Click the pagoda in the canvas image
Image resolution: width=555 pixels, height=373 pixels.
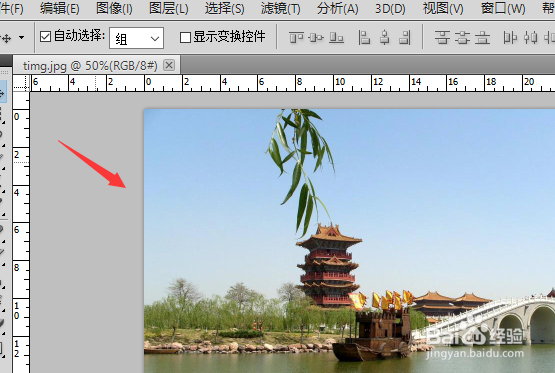[x=328, y=265]
